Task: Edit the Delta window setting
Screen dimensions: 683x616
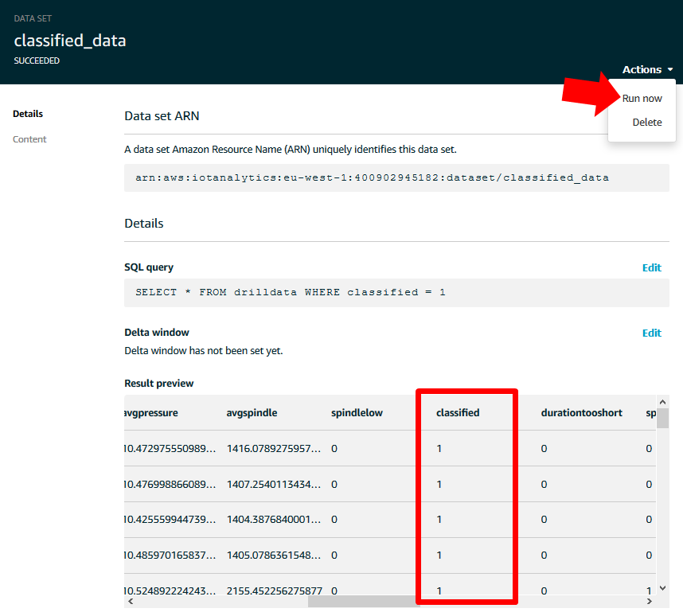Action: pos(651,333)
